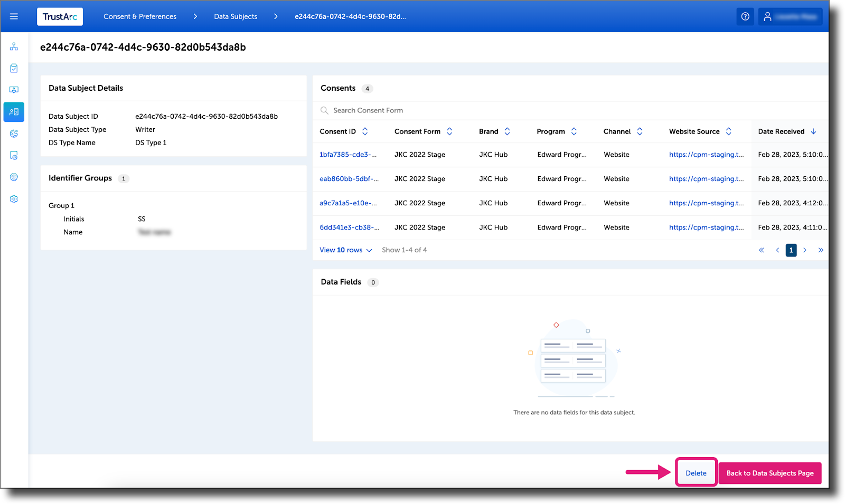845x504 pixels.
Task: Select the org-chart icon at sidebar top
Action: click(14, 46)
